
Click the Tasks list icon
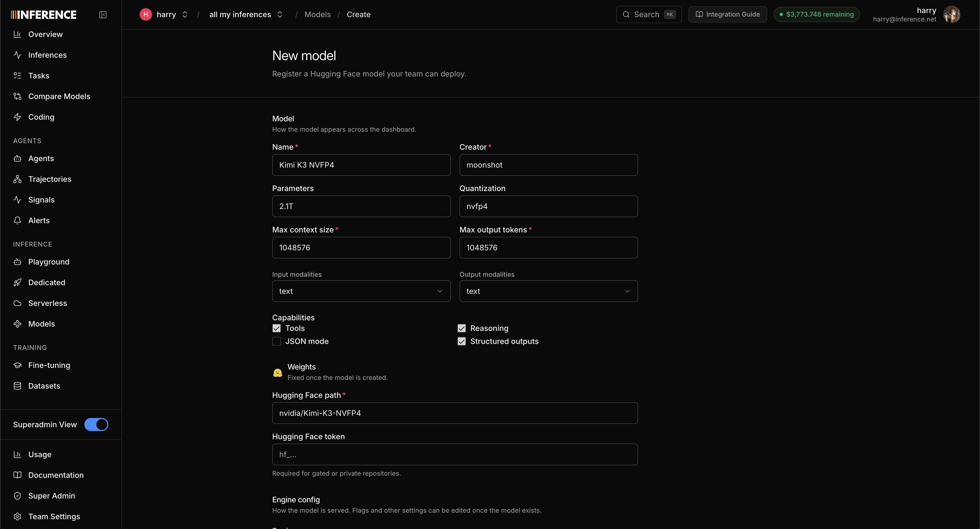tap(17, 75)
